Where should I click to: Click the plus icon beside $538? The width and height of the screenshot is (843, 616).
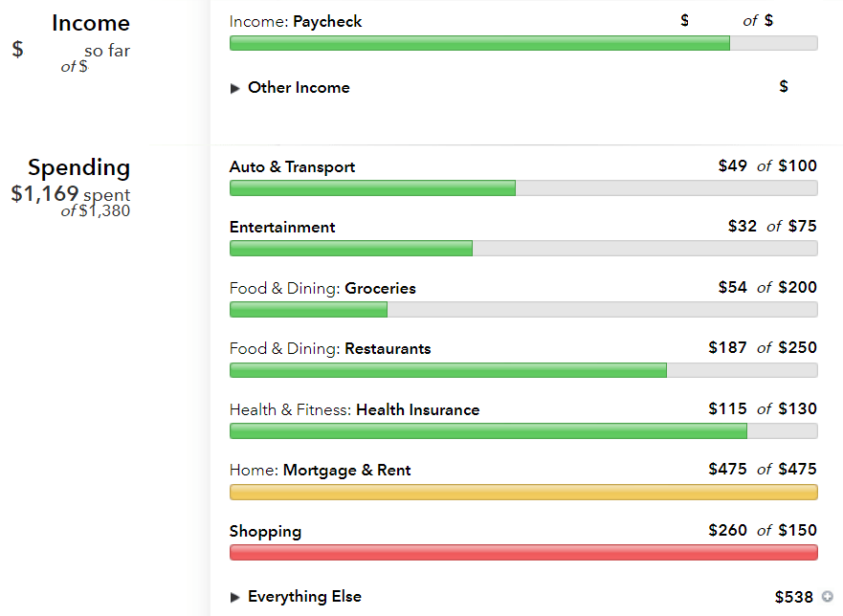828,596
